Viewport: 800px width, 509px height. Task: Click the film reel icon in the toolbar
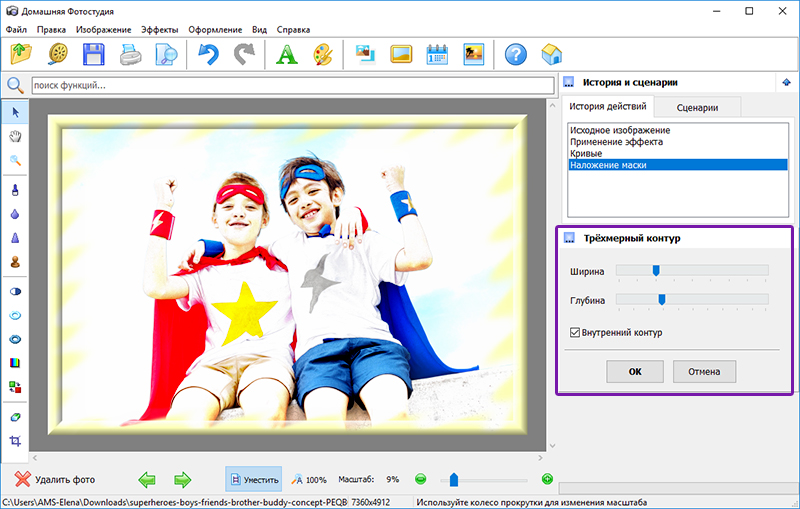[x=58, y=54]
